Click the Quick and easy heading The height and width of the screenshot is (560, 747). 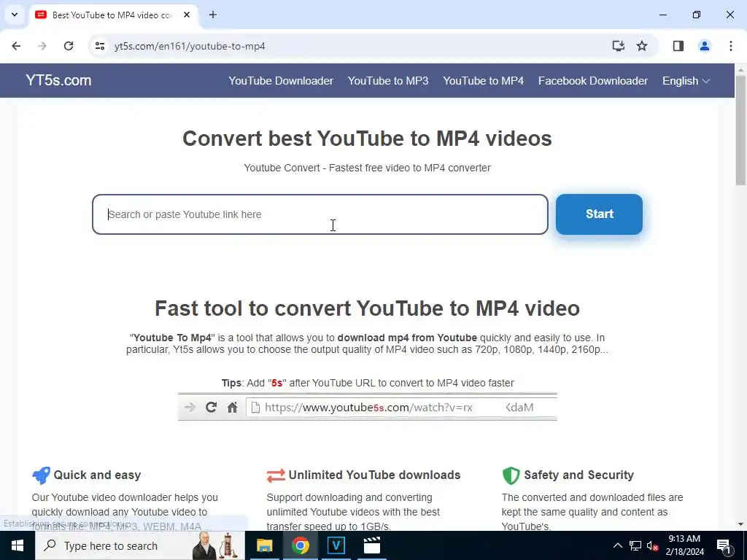click(x=97, y=475)
